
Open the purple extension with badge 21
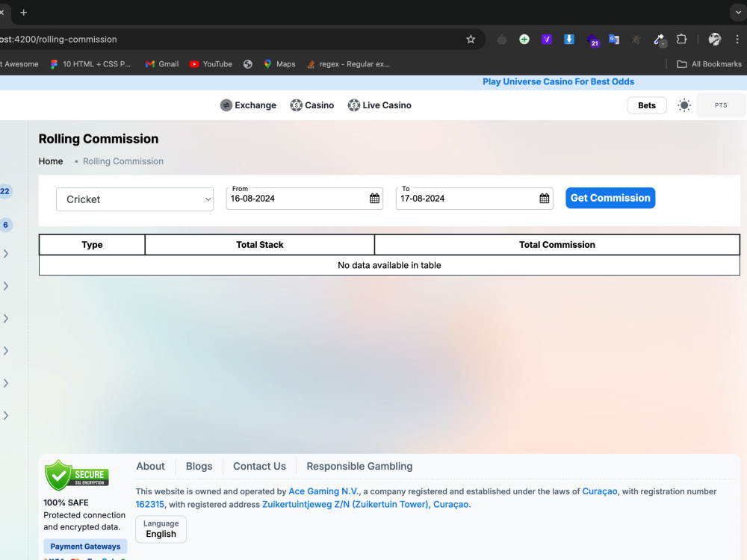click(592, 40)
